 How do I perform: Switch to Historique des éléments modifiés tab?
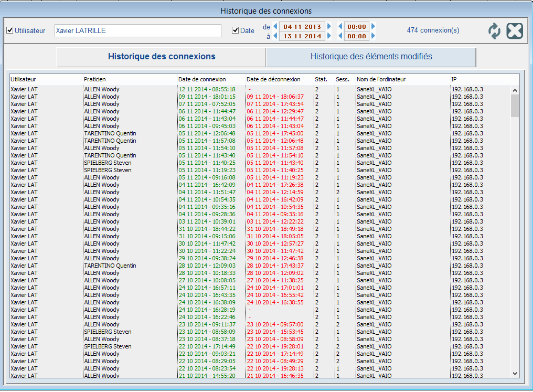tap(371, 57)
